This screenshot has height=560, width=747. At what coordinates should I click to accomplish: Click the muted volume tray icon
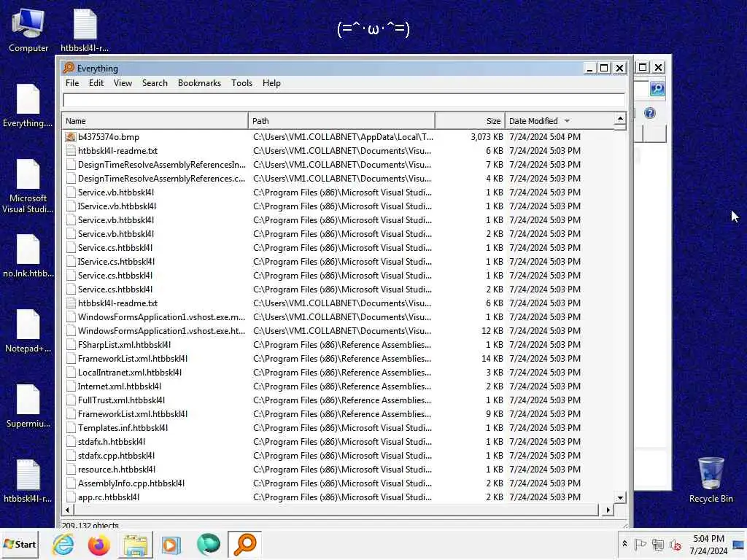[675, 544]
